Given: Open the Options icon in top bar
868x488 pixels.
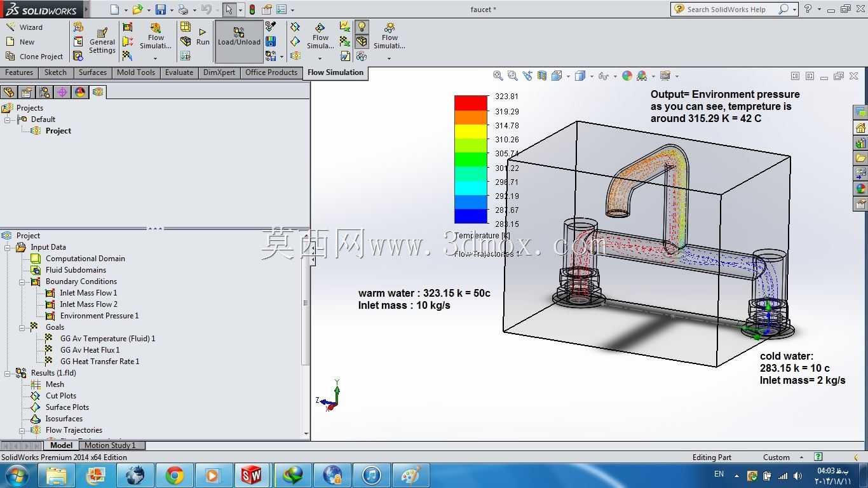Looking at the screenshot, I should 281,10.
